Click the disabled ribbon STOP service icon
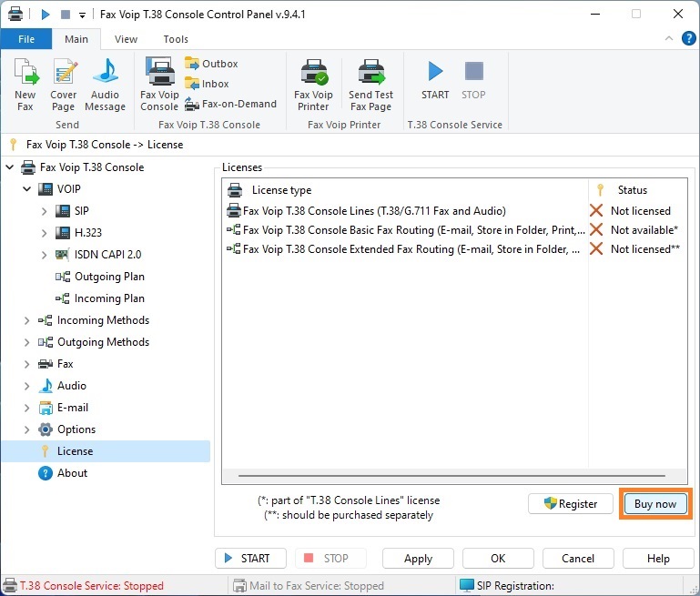Screen dimensions: 700x596 (473, 80)
